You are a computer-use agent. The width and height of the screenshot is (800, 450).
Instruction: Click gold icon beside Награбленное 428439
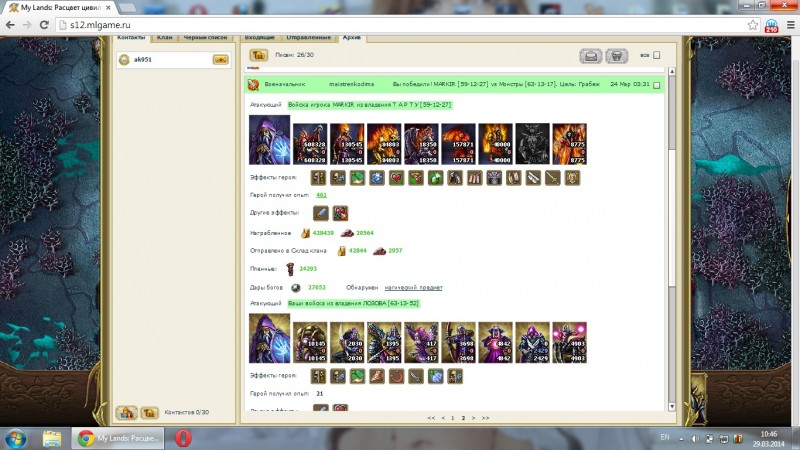point(305,233)
